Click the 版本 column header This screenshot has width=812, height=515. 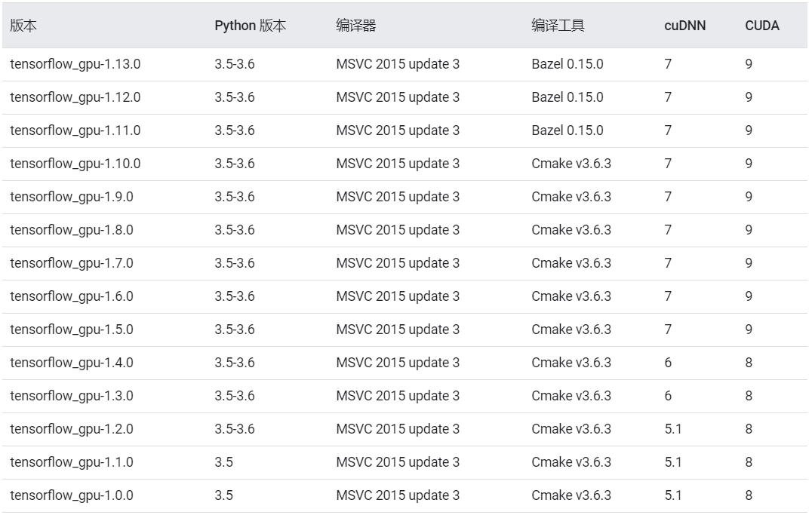[23, 26]
